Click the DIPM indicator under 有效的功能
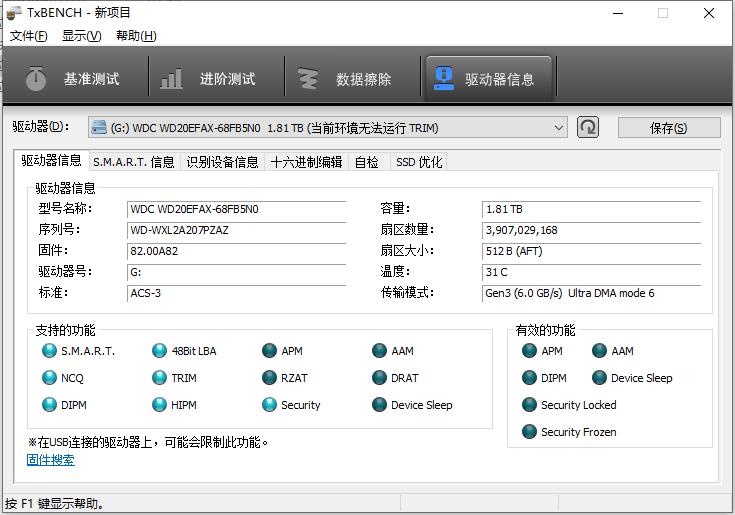This screenshot has width=735, height=515. click(529, 378)
